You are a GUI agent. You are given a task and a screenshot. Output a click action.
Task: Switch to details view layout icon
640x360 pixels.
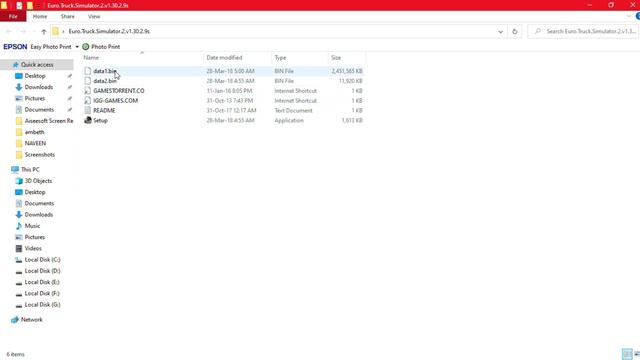pyautogui.click(x=627, y=354)
